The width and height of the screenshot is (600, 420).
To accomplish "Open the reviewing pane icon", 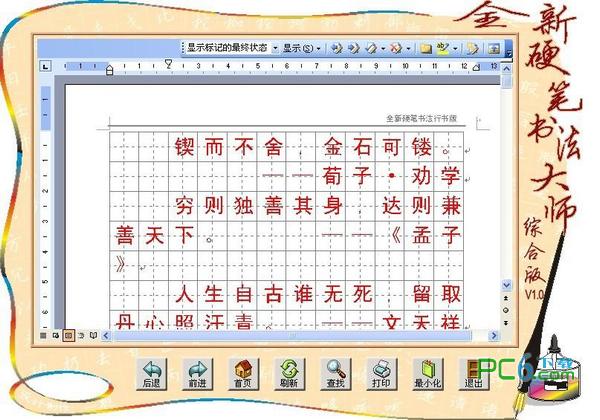I will (494, 48).
